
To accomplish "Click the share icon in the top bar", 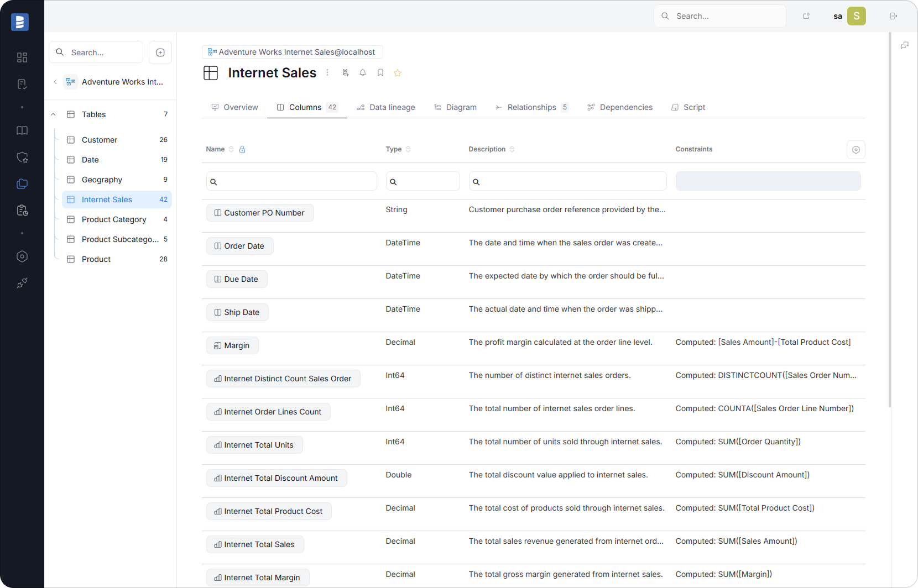I will (806, 16).
